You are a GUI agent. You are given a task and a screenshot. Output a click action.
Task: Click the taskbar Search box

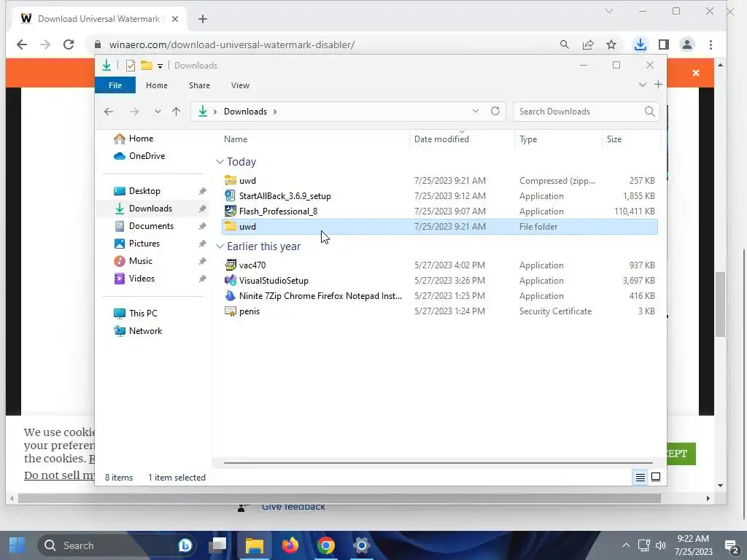point(117,545)
